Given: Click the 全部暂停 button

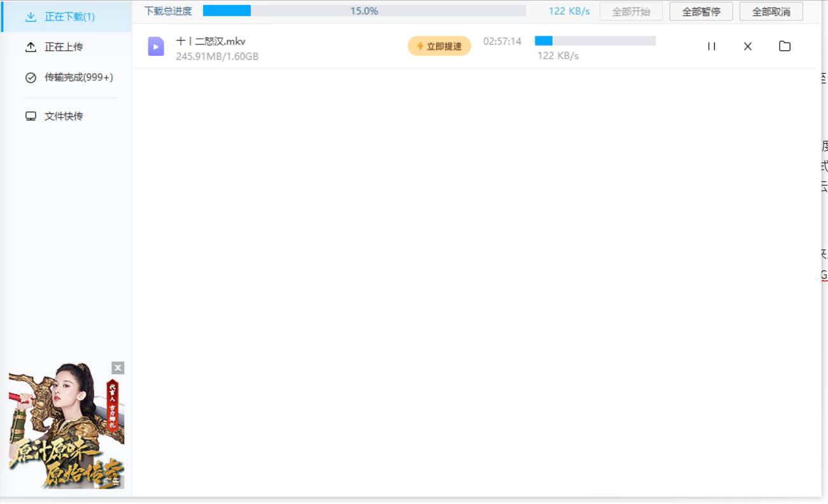Looking at the screenshot, I should tap(701, 11).
